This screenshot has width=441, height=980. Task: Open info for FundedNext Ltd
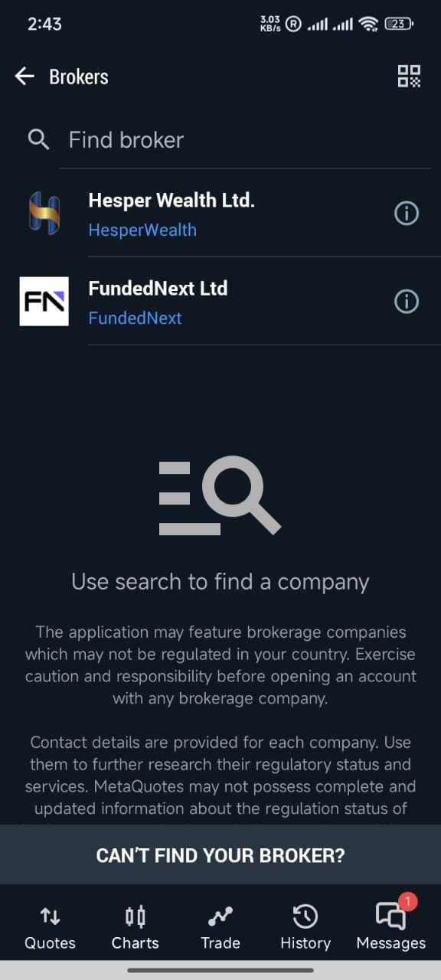tap(406, 302)
